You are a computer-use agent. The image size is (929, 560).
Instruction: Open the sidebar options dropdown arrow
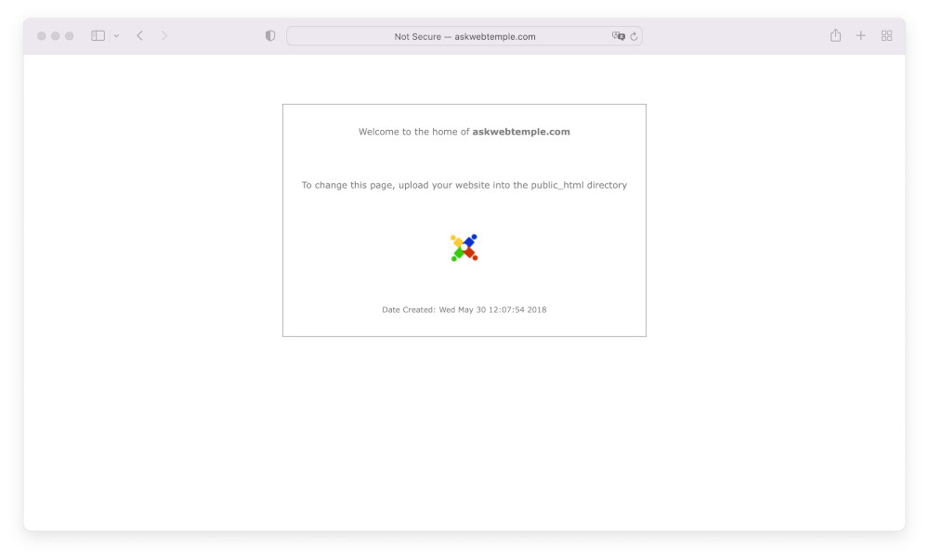[x=117, y=36]
